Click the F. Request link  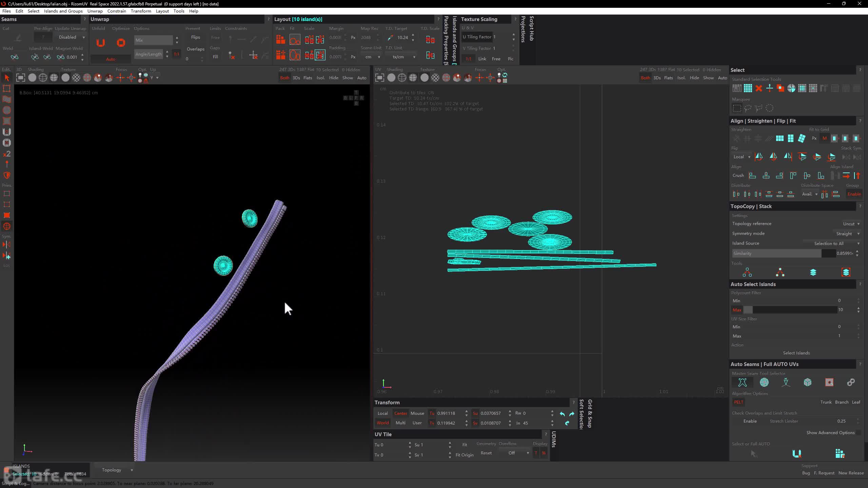tap(824, 473)
